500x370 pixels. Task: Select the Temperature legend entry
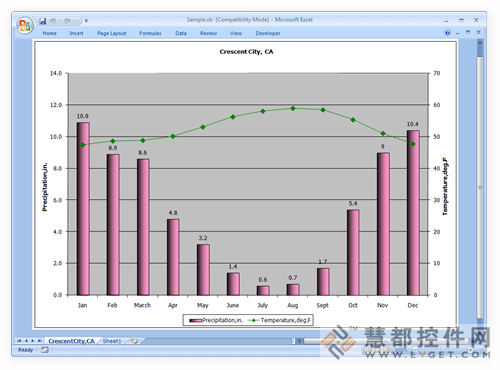[x=279, y=320]
